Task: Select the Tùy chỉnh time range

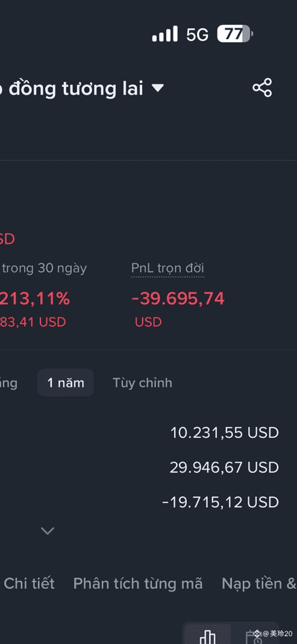Action: [143, 383]
